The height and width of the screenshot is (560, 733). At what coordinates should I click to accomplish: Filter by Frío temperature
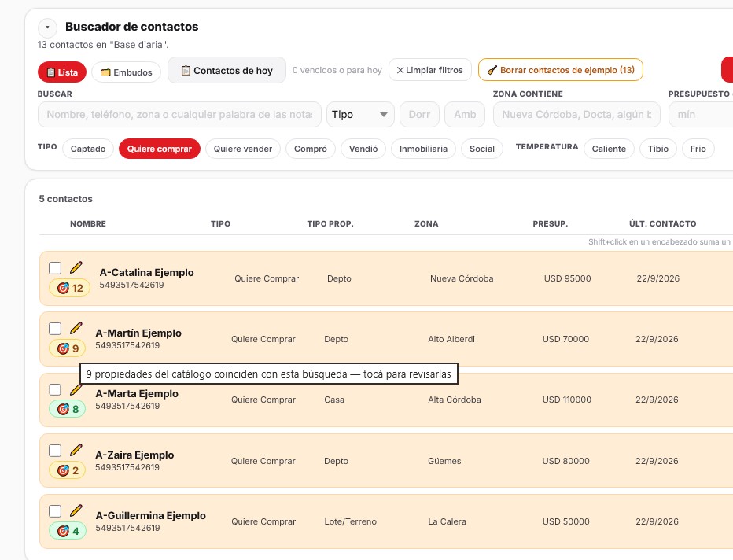[x=698, y=149]
